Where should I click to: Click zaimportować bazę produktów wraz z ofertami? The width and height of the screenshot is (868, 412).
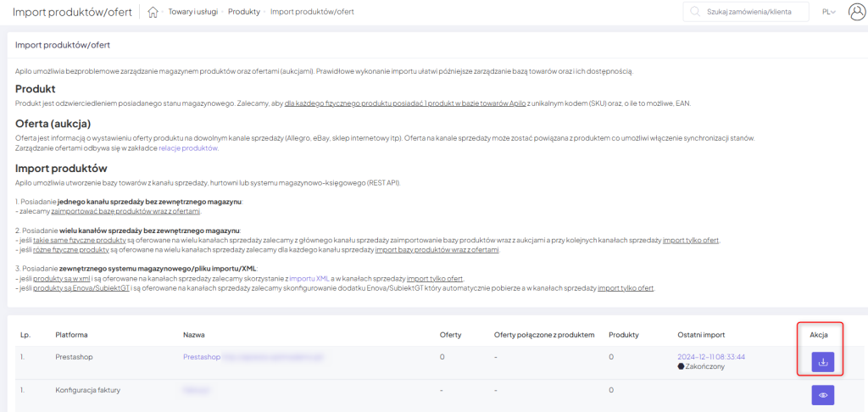[129, 211]
